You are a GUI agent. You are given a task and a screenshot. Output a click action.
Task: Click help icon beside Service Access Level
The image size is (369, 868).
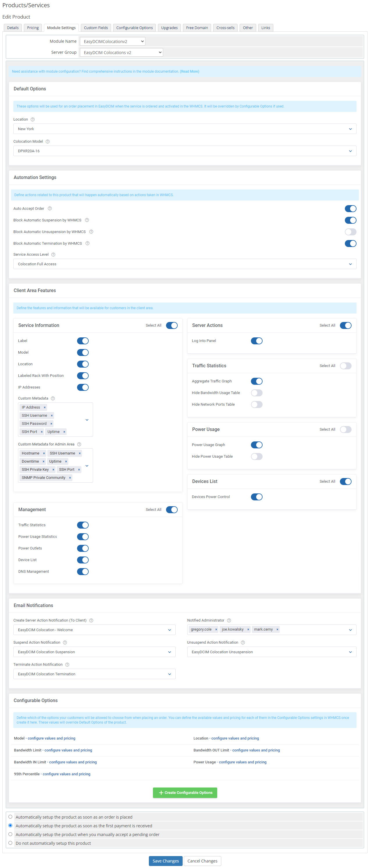53,254
